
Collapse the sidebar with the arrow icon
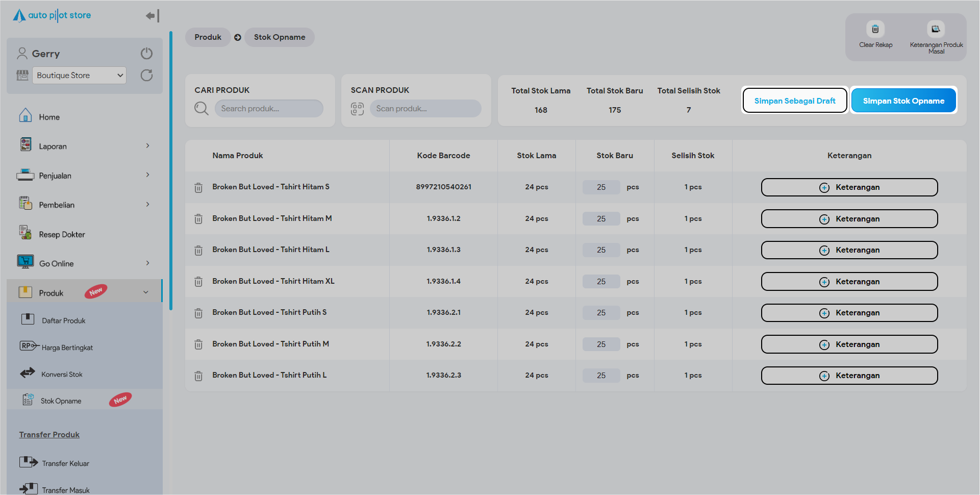[x=152, y=16]
